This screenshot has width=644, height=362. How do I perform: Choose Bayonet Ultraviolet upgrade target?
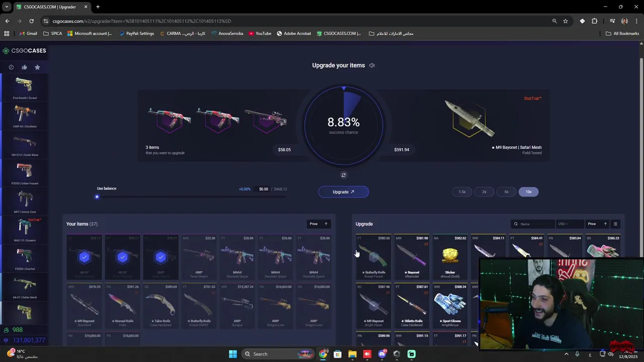(x=412, y=257)
